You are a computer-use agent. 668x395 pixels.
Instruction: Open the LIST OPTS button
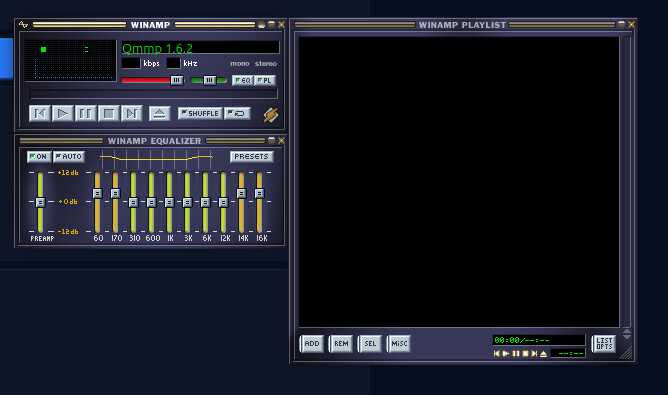[x=604, y=343]
